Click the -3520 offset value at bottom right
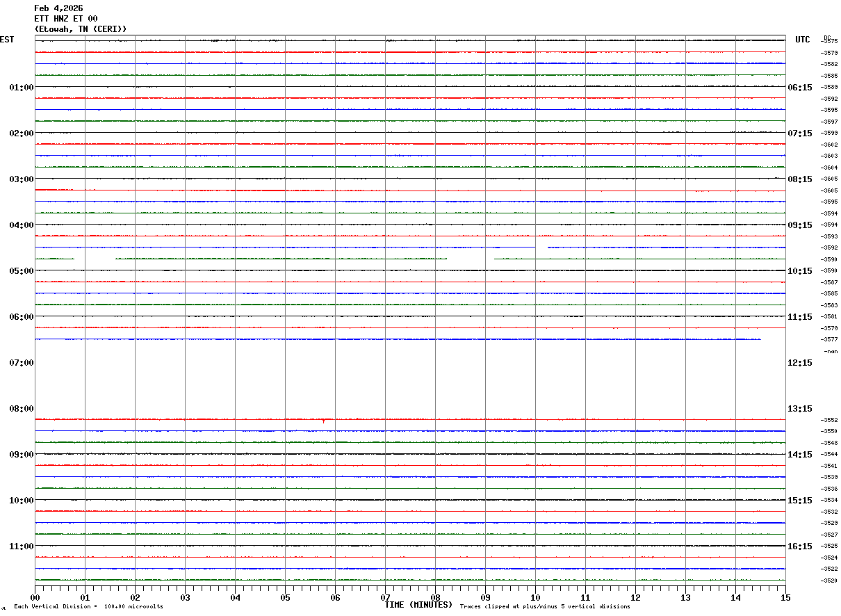This screenshot has width=841, height=616. [829, 581]
